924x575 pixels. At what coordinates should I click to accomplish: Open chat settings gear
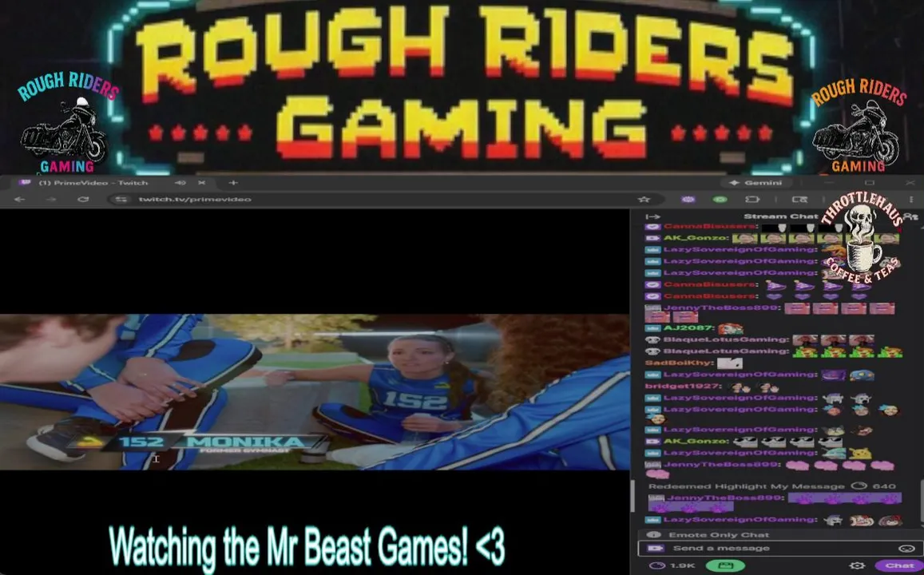(857, 565)
